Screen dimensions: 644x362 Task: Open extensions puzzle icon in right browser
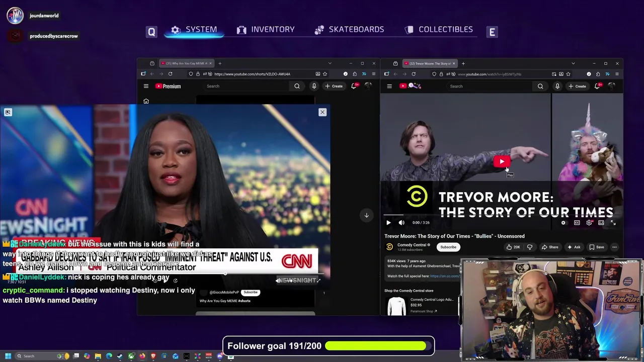(598, 74)
